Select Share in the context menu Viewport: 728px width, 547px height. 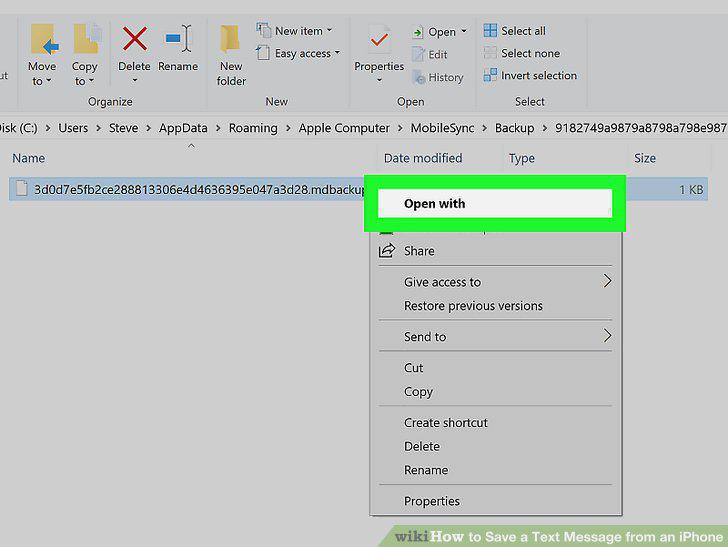(x=495, y=251)
